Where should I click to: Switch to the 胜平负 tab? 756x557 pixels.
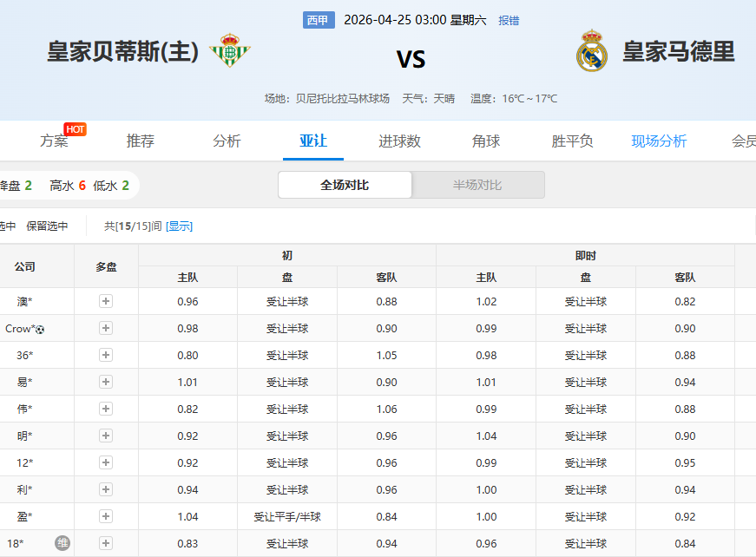tap(572, 141)
